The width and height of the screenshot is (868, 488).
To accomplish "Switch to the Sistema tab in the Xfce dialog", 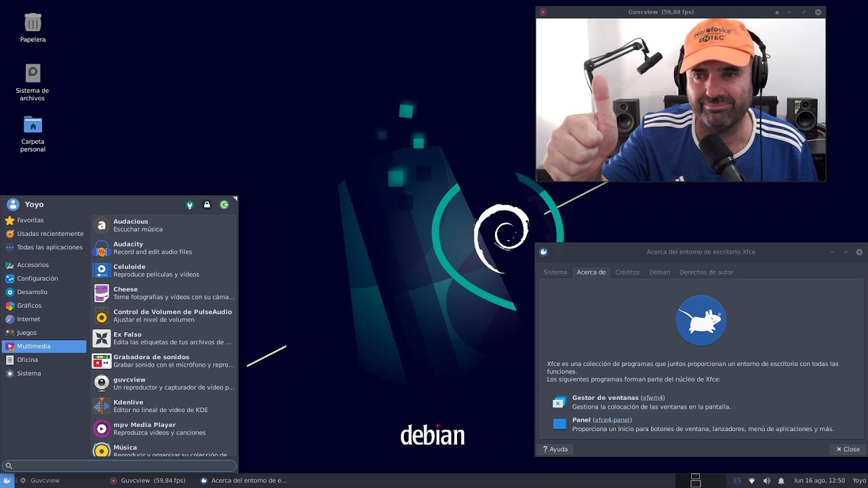I will (x=555, y=272).
